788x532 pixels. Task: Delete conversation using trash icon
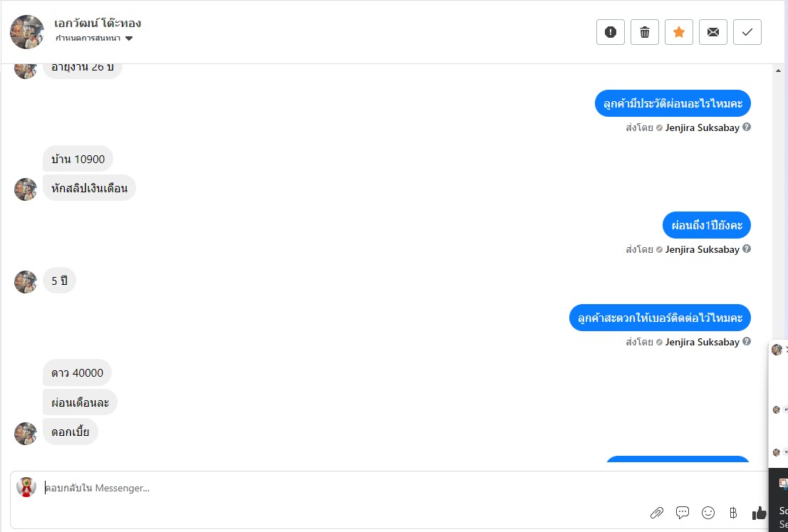tap(645, 32)
